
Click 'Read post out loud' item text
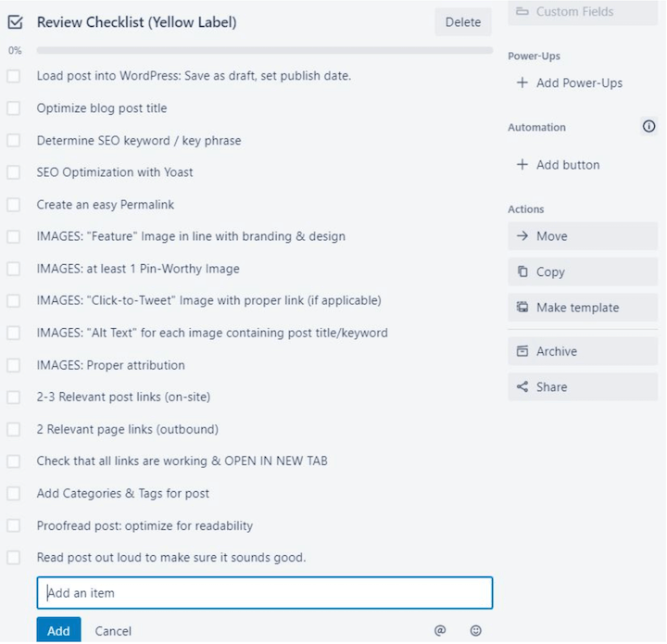171,558
